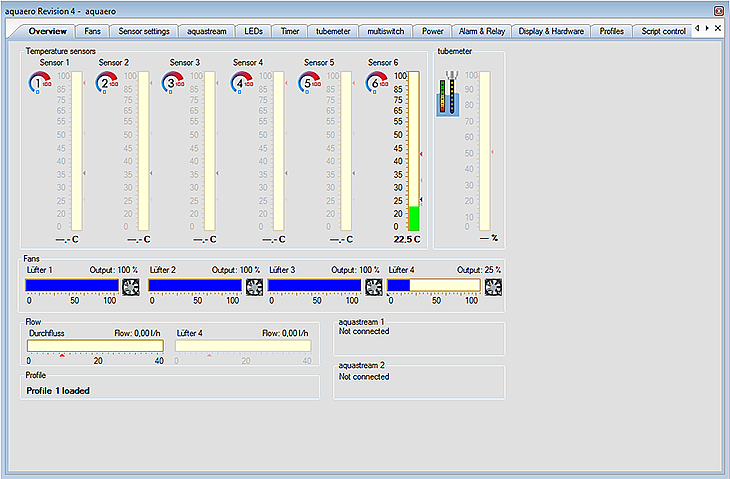Click the Sensor 6 gauge icon

click(379, 83)
